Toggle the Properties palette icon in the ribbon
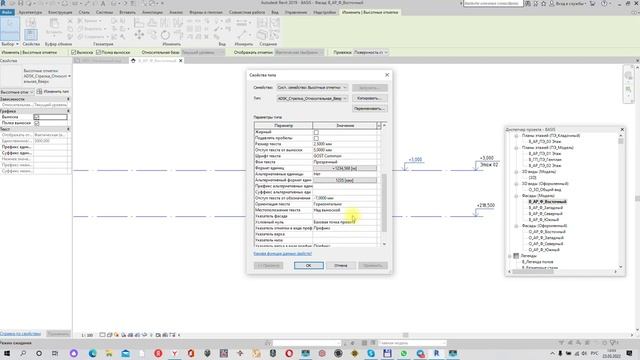 click(31, 35)
